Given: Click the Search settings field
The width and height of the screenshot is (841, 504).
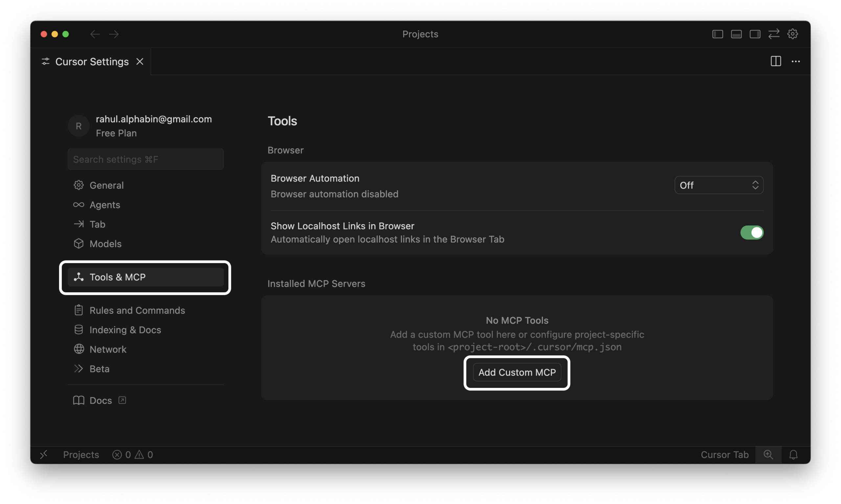Looking at the screenshot, I should [145, 159].
